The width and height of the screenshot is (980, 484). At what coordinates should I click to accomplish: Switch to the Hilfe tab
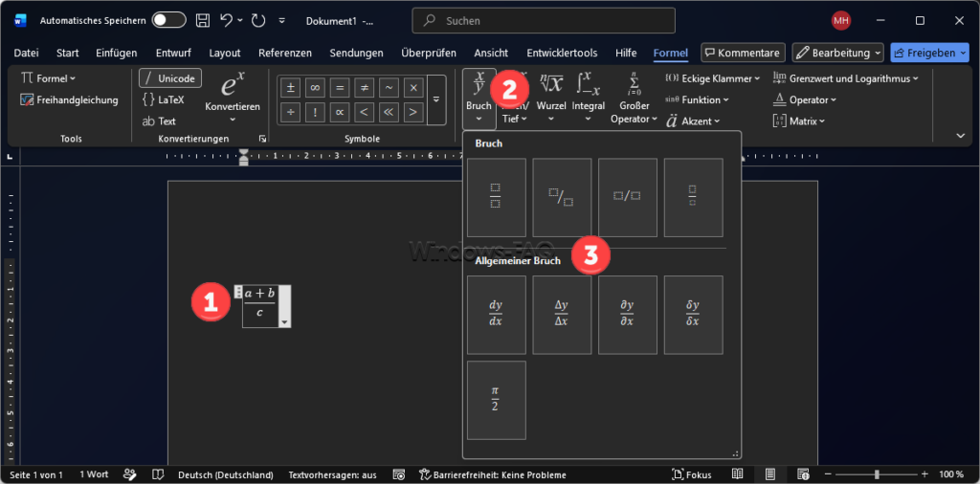pyautogui.click(x=626, y=53)
